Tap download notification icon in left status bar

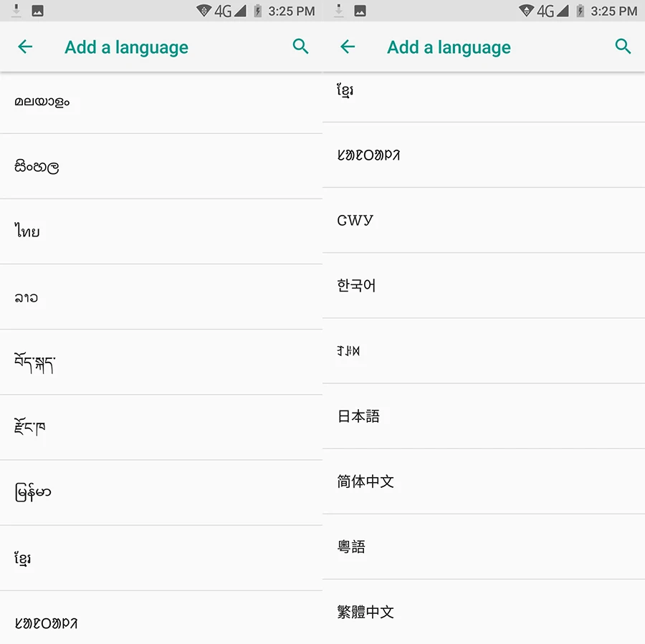[16, 11]
